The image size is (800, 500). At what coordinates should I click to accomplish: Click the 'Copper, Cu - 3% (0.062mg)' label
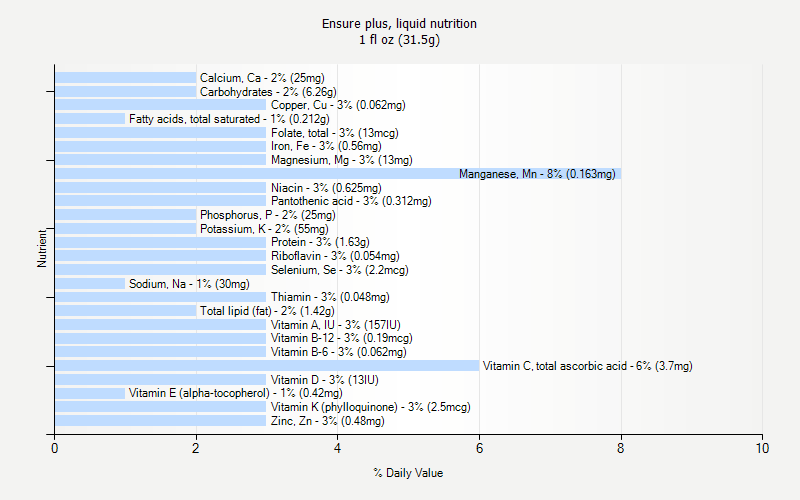coord(338,105)
